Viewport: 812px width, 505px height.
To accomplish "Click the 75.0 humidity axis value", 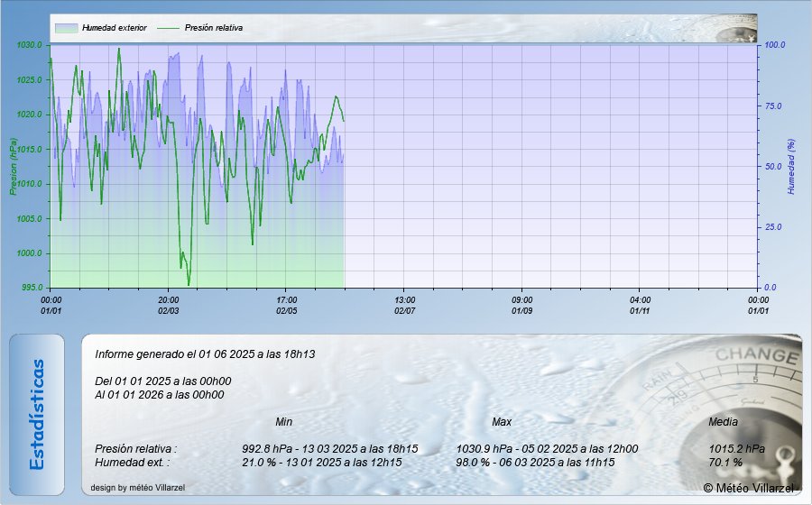I will 773,106.
